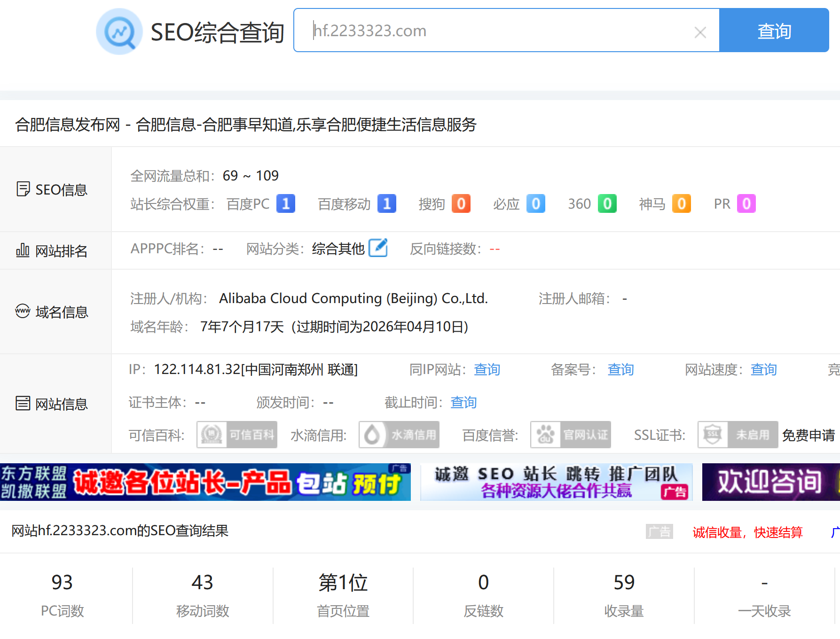Clear the search box with the X icon
This screenshot has height=639, width=840.
tap(700, 32)
